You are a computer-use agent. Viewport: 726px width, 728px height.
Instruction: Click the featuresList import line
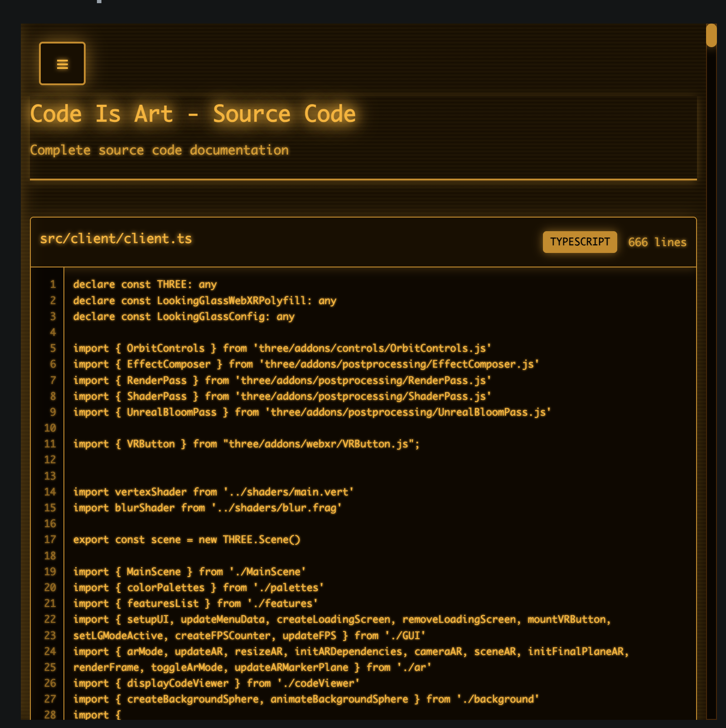(x=196, y=603)
